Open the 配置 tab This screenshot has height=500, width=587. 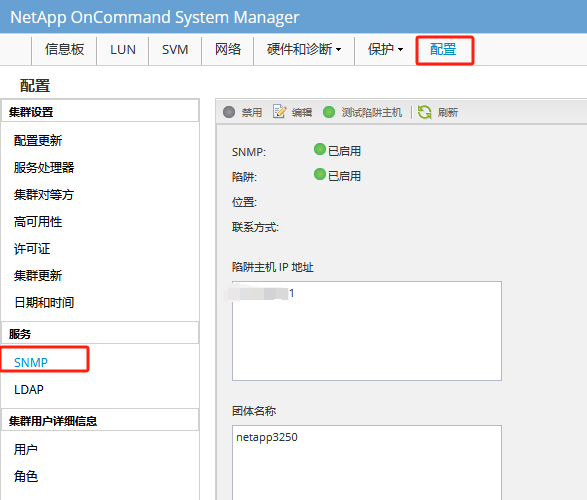click(x=444, y=50)
